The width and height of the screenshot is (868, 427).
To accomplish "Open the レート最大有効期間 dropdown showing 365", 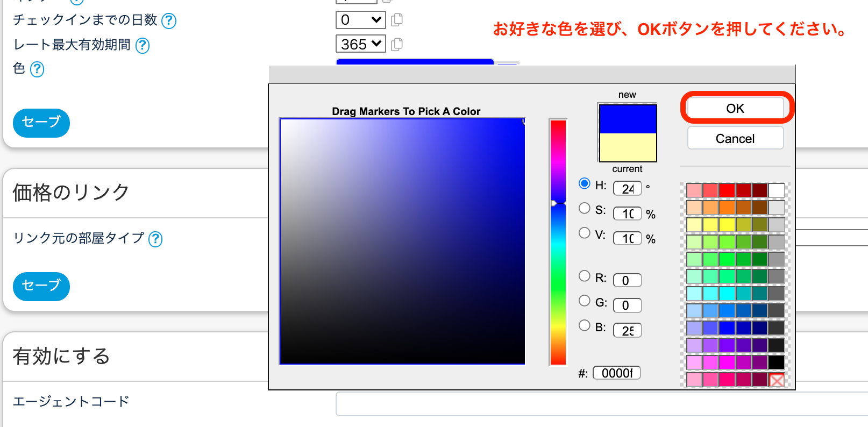I will coord(360,44).
